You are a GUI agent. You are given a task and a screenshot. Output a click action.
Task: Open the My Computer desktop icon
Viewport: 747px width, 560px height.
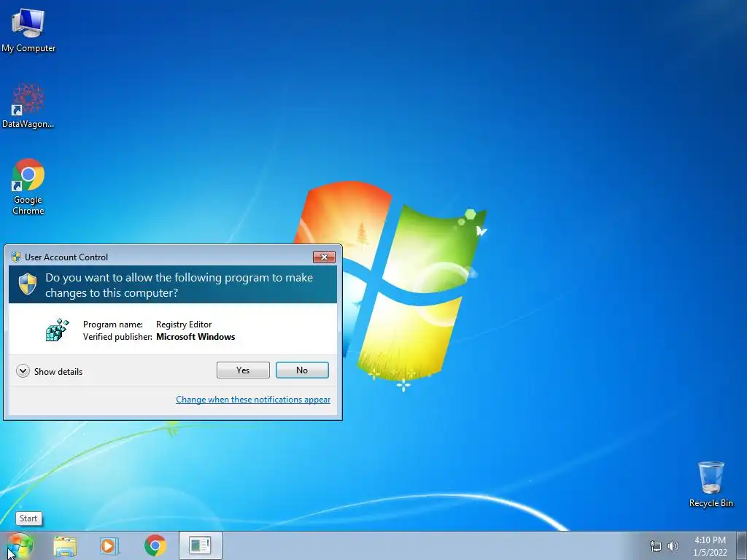coord(28,31)
